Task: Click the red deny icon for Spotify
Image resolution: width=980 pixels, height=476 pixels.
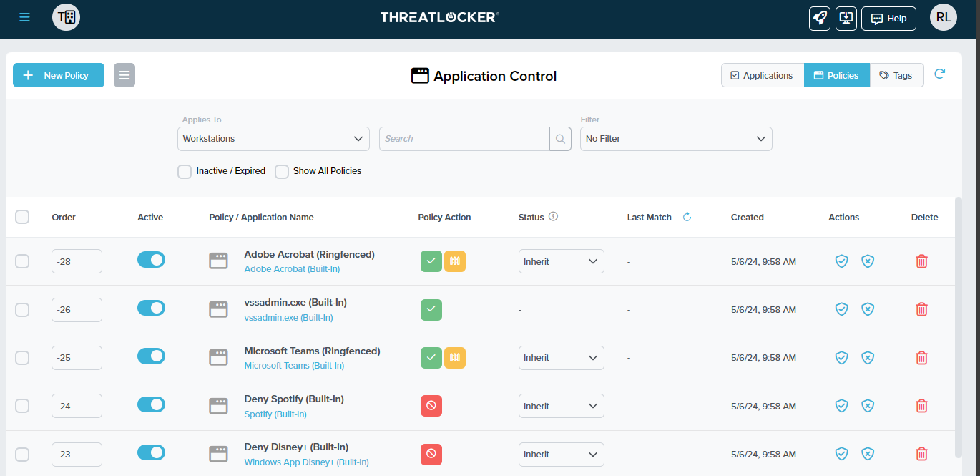Action: tap(431, 406)
